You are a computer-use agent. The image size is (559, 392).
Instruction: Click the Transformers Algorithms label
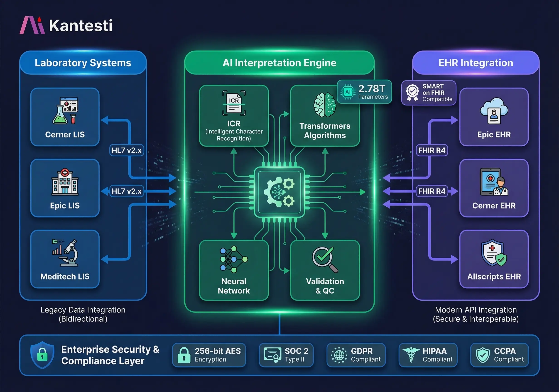[x=325, y=130]
